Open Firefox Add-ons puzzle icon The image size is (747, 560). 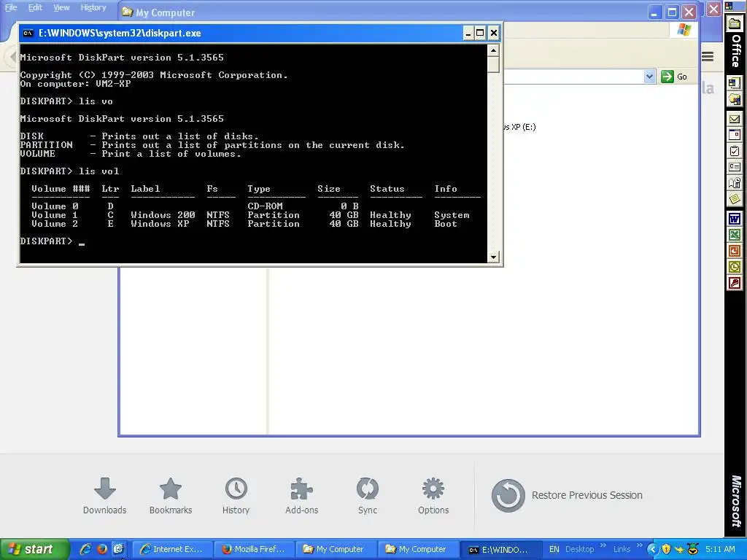[301, 489]
